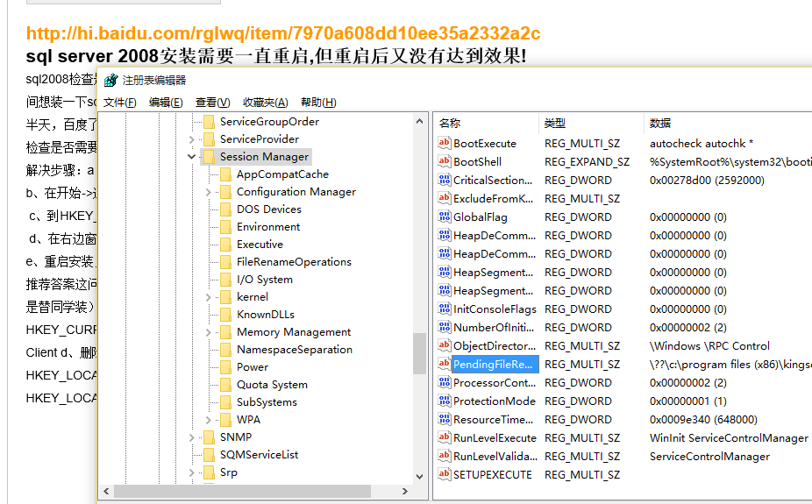Click the tree vertical scrollbar down arrow
812x504 pixels.
(420, 476)
